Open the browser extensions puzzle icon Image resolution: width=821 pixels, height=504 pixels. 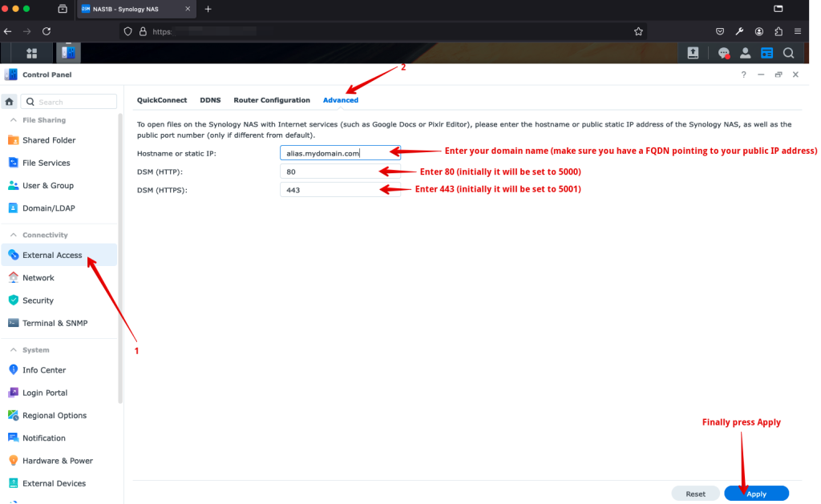pyautogui.click(x=779, y=31)
